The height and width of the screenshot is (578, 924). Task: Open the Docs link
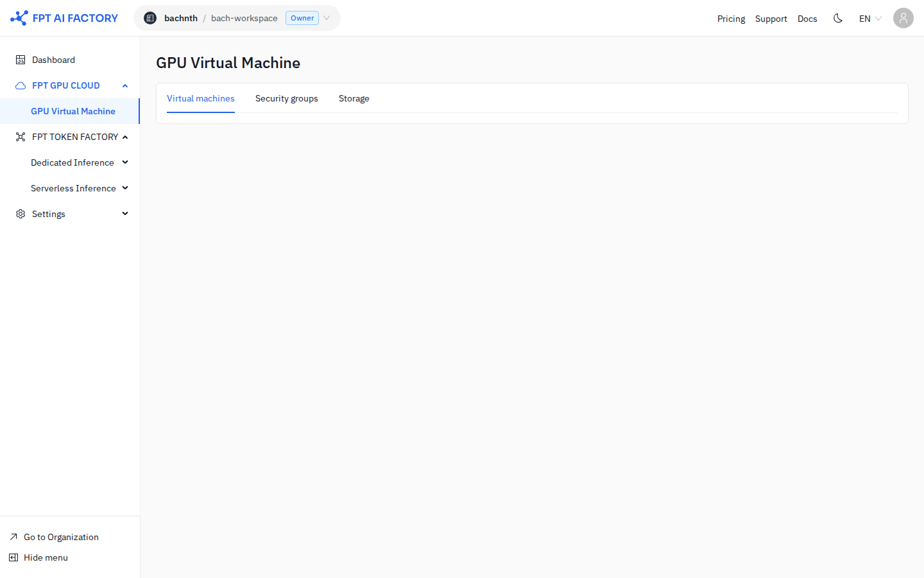[807, 19]
